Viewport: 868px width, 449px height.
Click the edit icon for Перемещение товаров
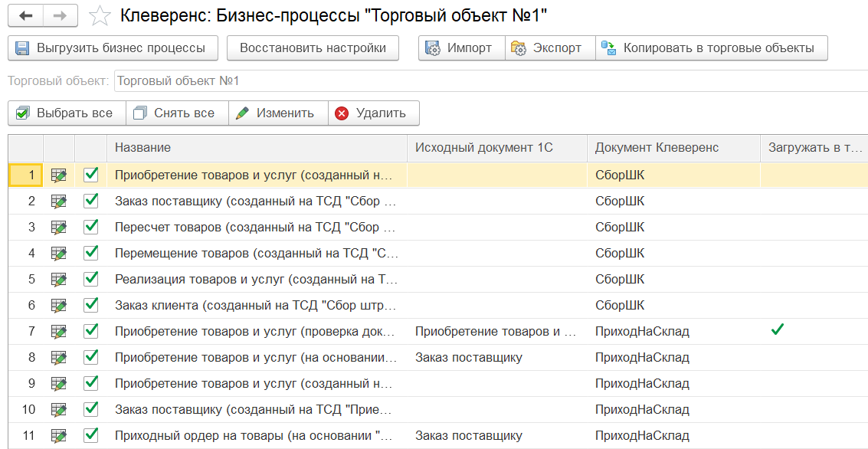(59, 254)
